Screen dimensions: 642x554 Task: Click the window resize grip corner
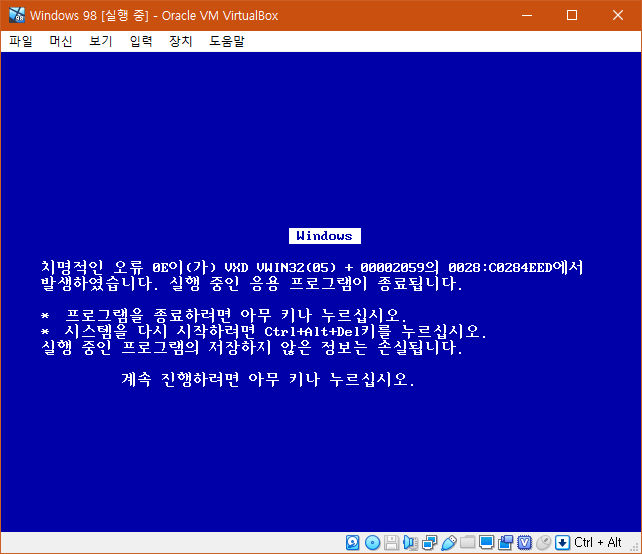[x=635, y=548]
